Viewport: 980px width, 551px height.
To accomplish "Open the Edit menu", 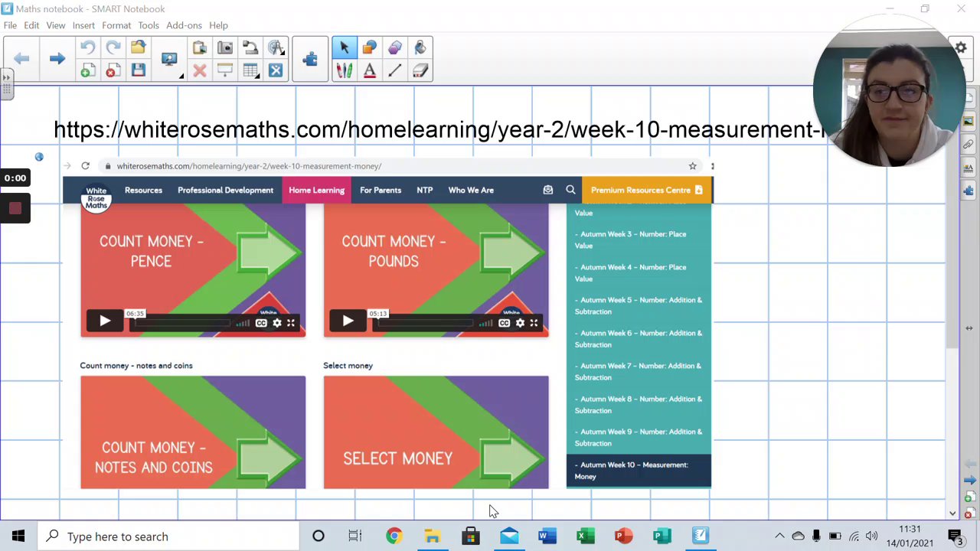I will (x=31, y=25).
